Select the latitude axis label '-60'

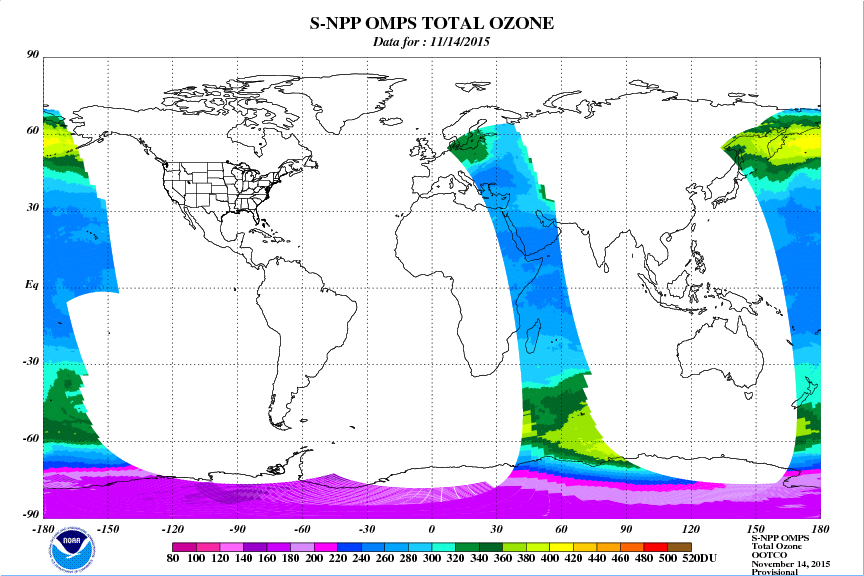(31, 439)
